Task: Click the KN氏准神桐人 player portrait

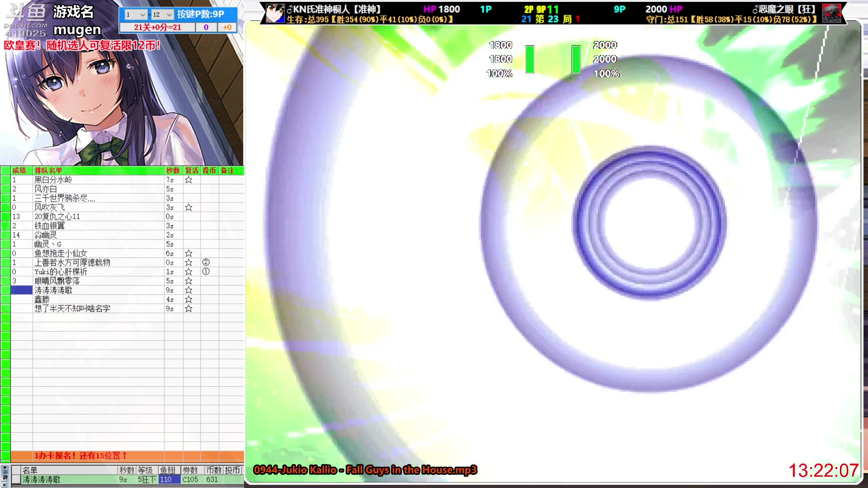Action: point(275,14)
